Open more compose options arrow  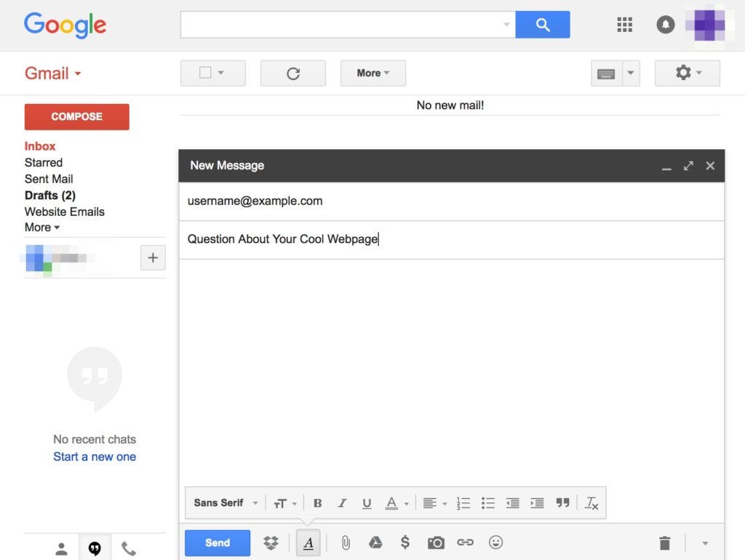[705, 543]
